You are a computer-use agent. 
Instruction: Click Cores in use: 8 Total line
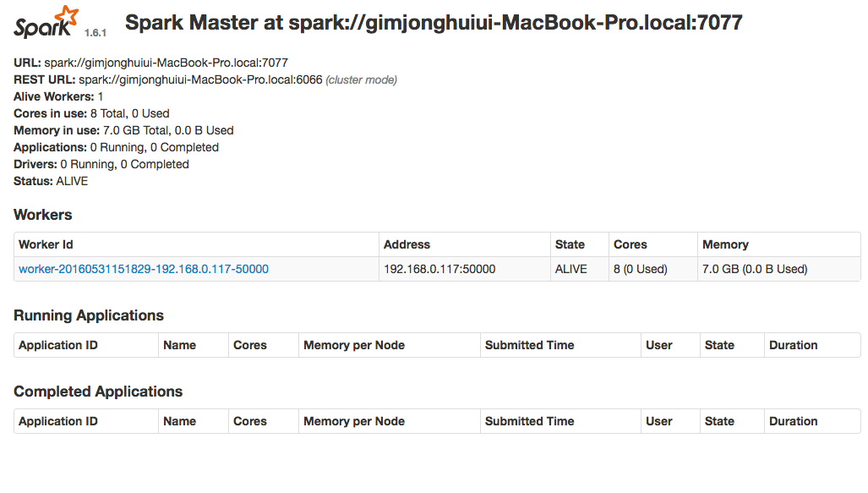91,113
